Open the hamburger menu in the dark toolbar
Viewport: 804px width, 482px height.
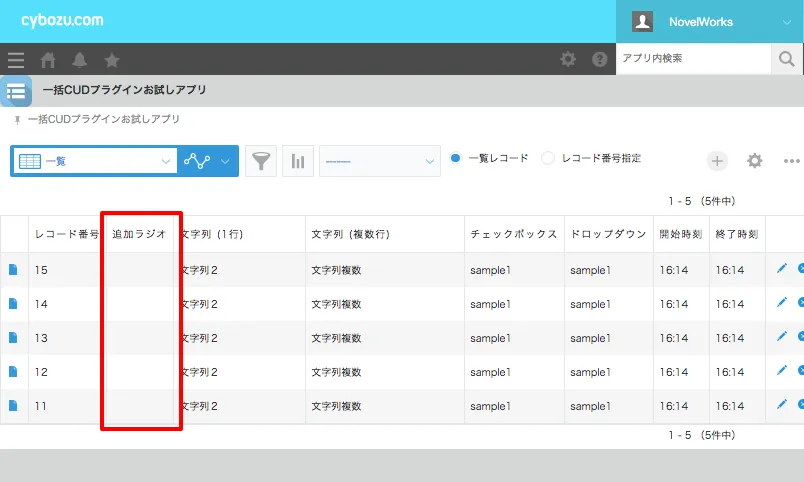[16, 60]
